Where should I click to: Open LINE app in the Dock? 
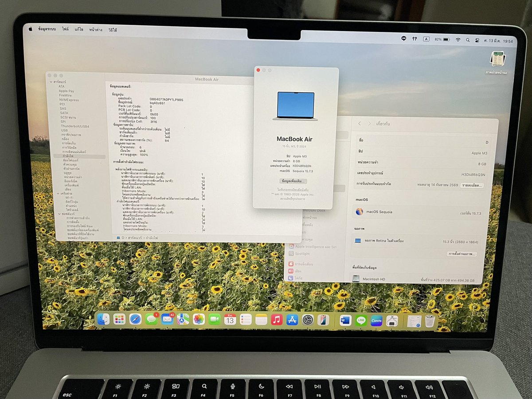click(361, 320)
